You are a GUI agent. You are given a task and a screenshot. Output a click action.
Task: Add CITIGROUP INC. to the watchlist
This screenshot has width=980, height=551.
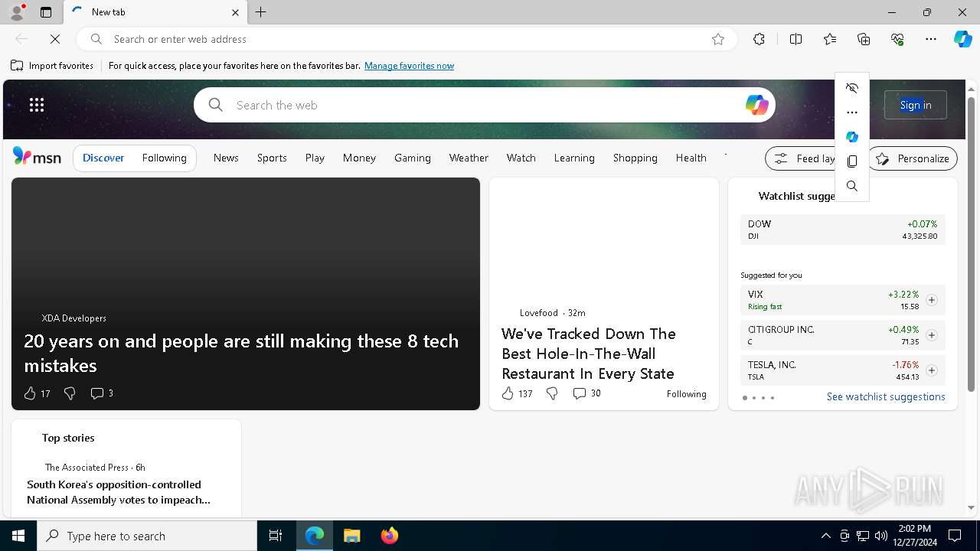(x=932, y=335)
